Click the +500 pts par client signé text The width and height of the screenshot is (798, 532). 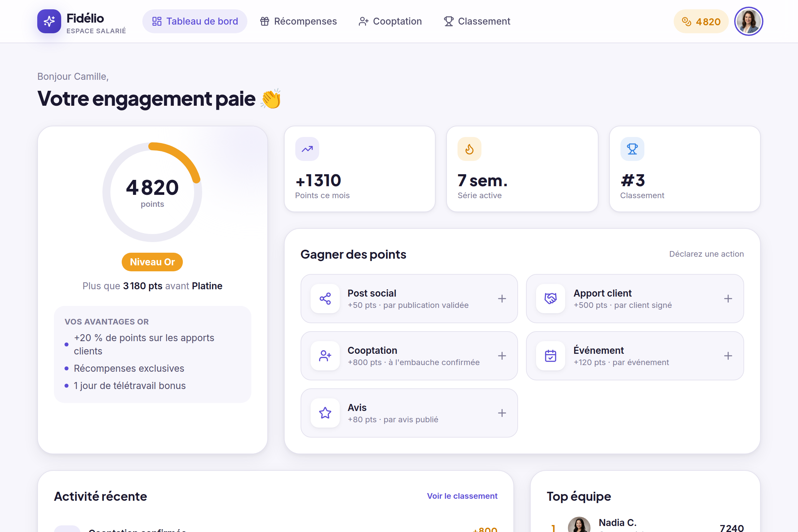point(622,305)
